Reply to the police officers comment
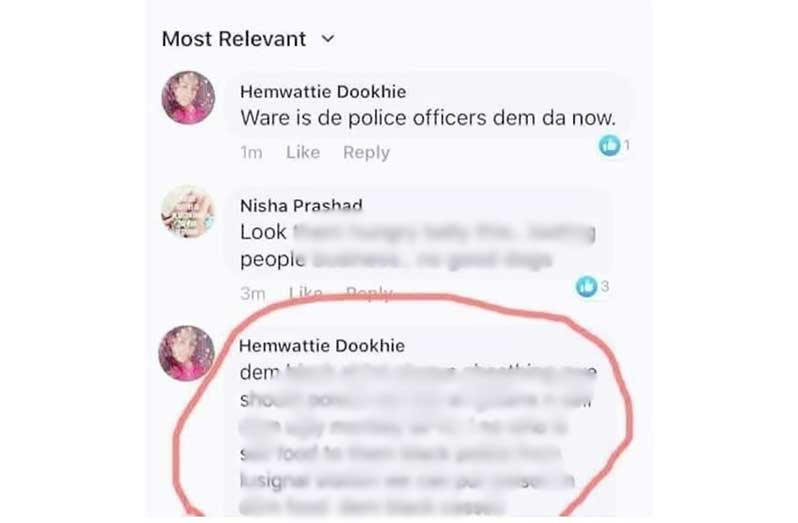 coord(366,152)
